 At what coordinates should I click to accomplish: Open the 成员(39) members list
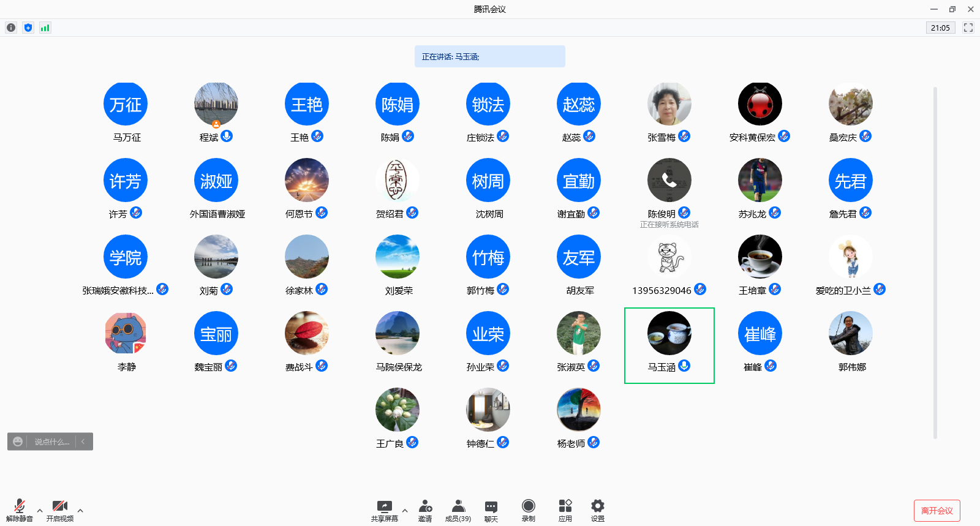coord(458,510)
